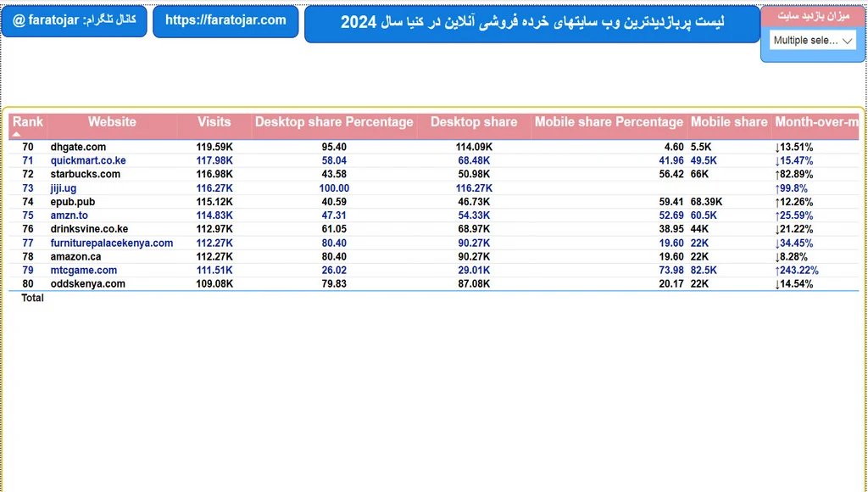Click the ↓34.45% month-over-month value
Image resolution: width=868 pixels, height=492 pixels.
pos(793,243)
